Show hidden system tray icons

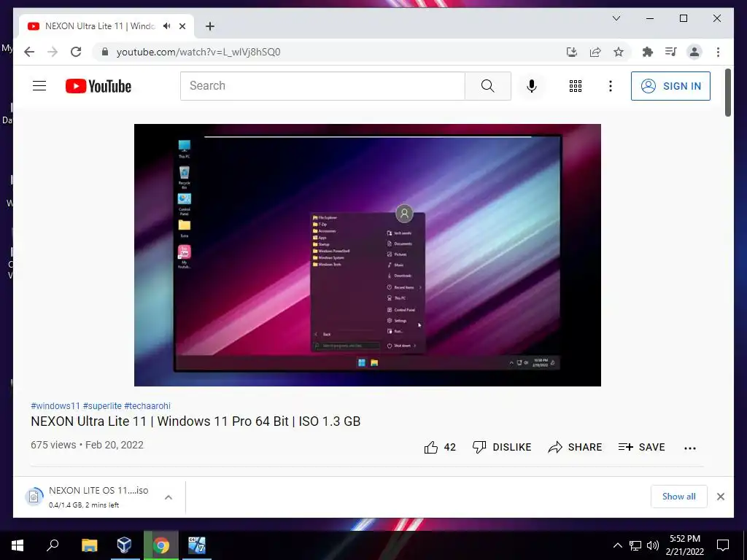pyautogui.click(x=617, y=545)
